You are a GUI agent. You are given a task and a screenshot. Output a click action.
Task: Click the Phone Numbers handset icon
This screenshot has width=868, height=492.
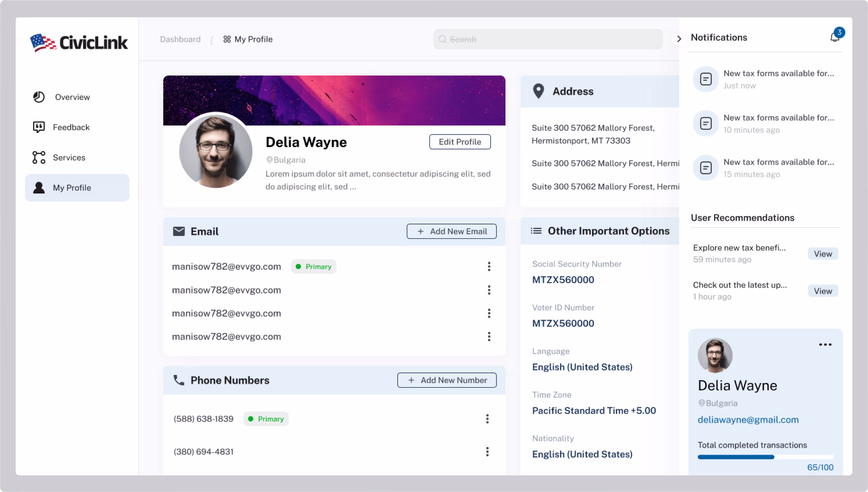(179, 380)
